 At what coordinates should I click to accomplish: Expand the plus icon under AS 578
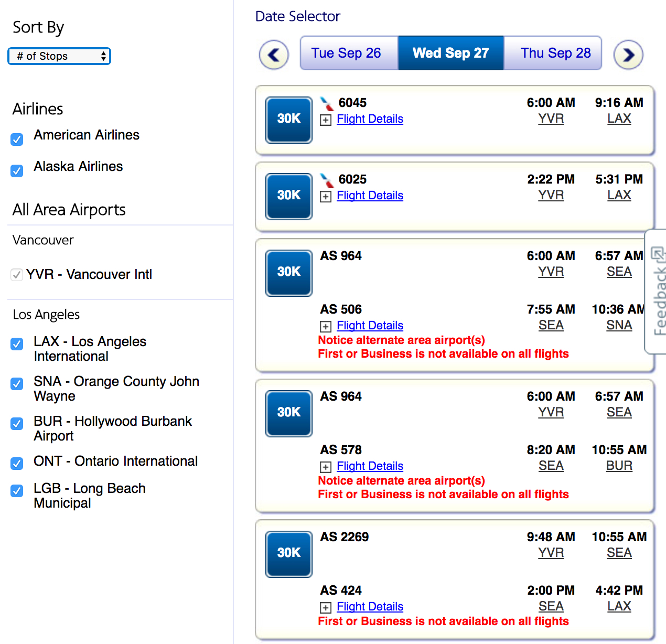pos(326,467)
